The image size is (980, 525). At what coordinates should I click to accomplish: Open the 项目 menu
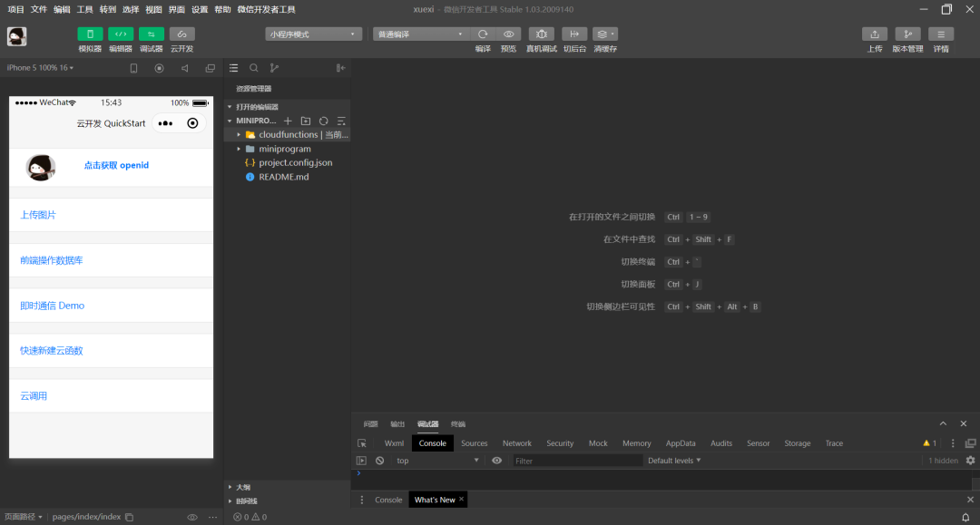[x=15, y=9]
